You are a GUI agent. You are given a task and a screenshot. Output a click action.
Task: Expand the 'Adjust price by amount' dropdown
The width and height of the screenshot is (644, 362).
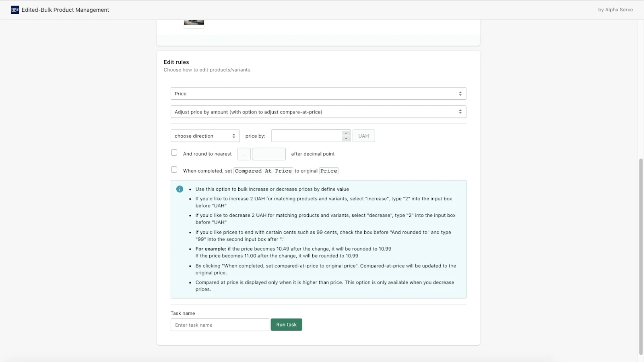coord(318,112)
